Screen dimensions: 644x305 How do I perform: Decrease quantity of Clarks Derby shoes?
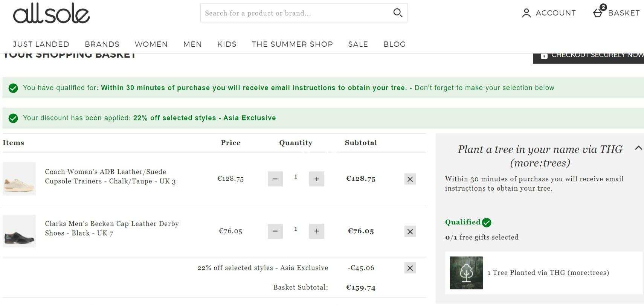[275, 231]
